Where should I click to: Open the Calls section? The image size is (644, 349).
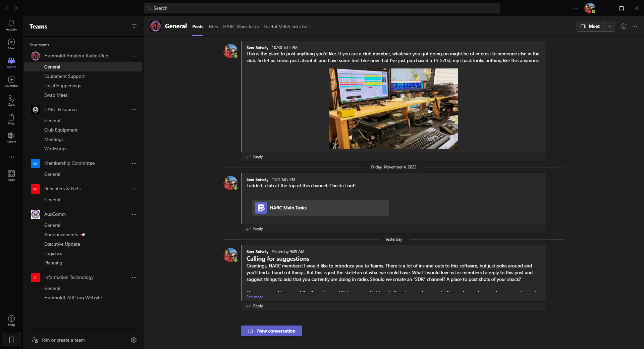(x=11, y=101)
